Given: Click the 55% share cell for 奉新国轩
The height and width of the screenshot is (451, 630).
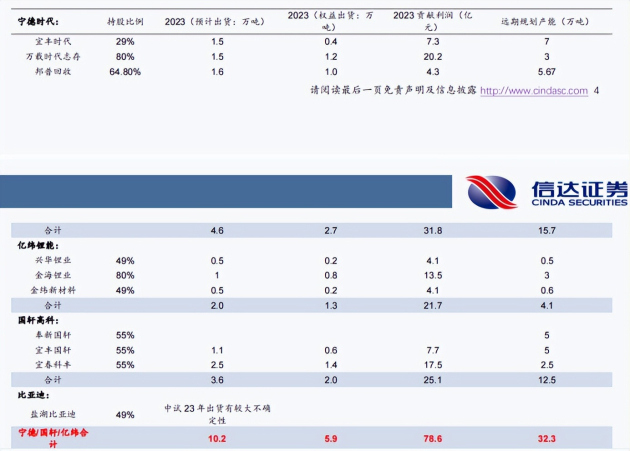Looking at the screenshot, I should [x=125, y=335].
